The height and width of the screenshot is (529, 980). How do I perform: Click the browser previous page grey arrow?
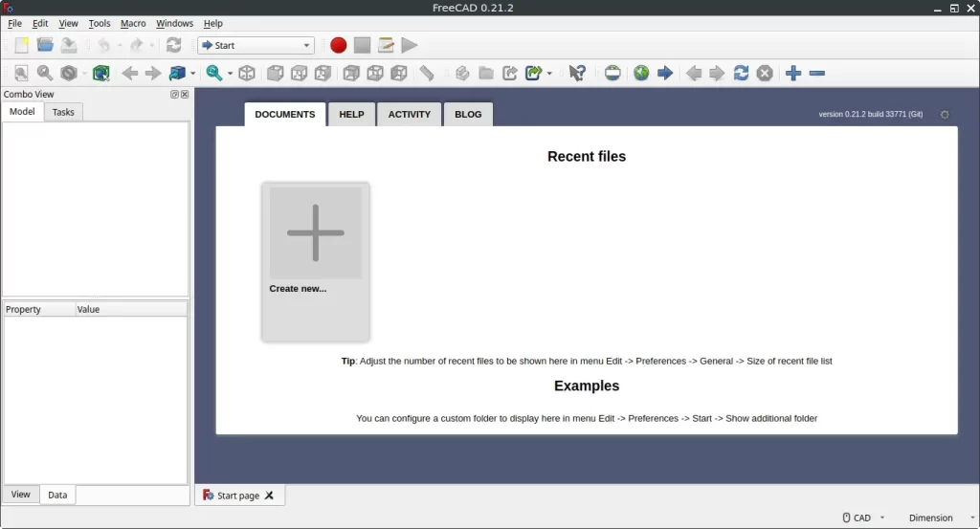point(693,73)
